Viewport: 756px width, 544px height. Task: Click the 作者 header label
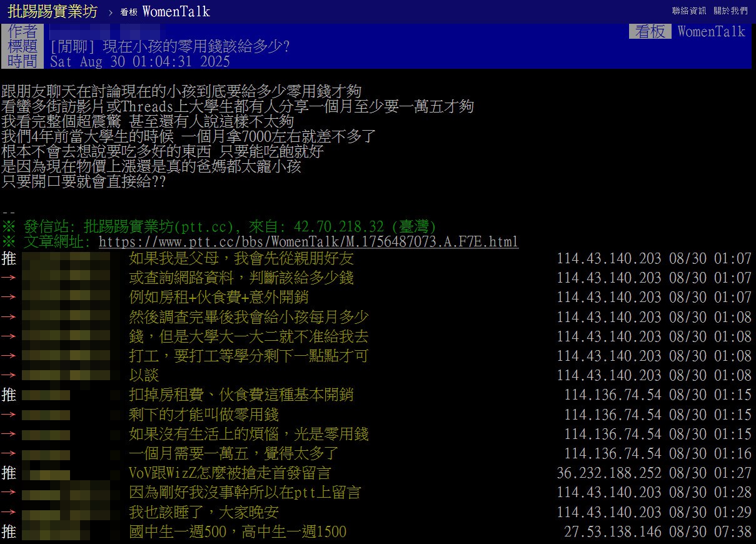(x=23, y=32)
